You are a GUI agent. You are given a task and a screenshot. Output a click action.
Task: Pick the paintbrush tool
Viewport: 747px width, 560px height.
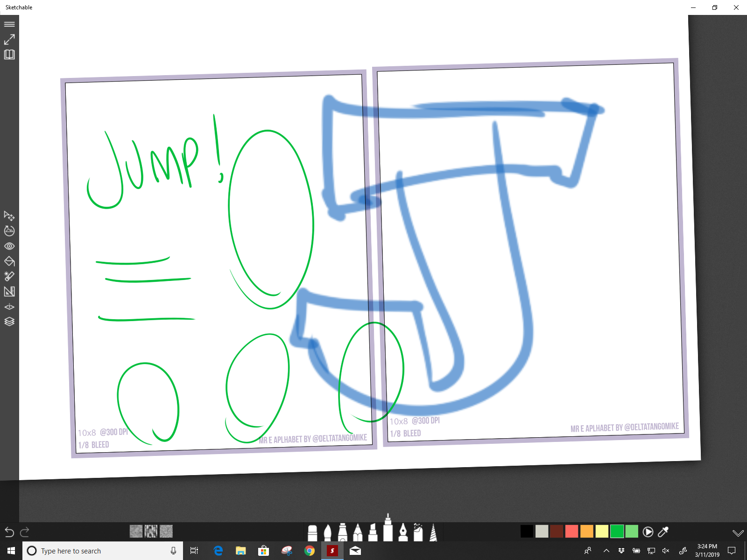327,532
